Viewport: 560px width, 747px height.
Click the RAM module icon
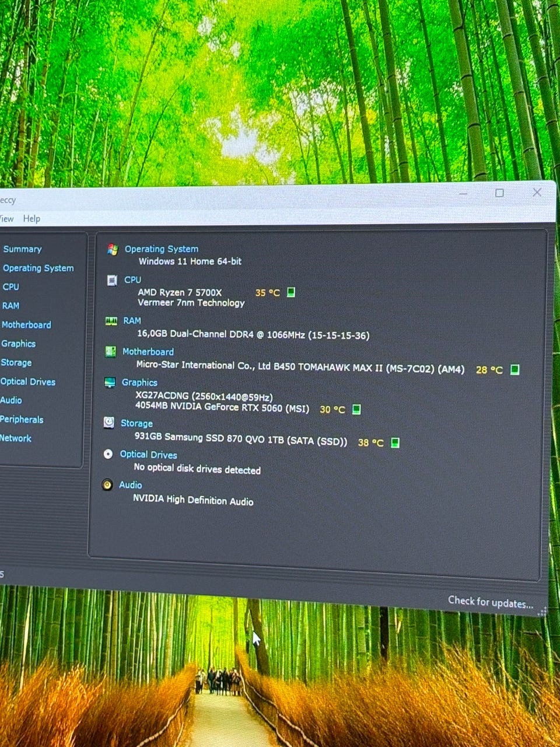click(111, 321)
